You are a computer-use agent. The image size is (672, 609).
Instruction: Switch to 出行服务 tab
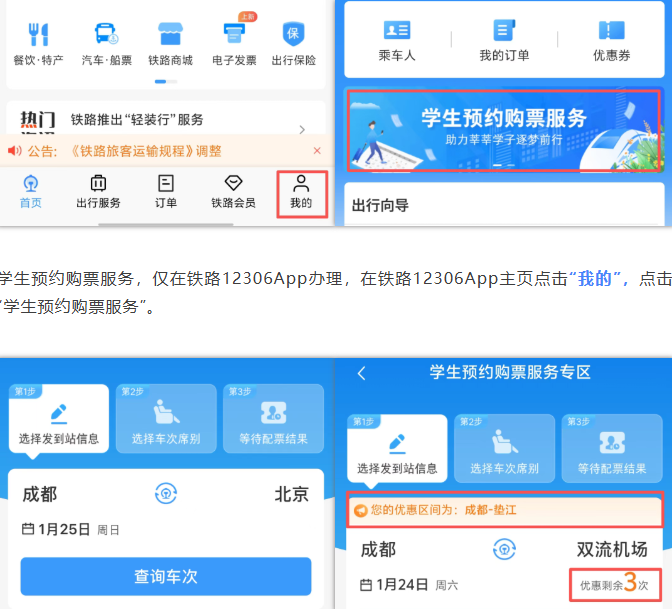point(98,190)
